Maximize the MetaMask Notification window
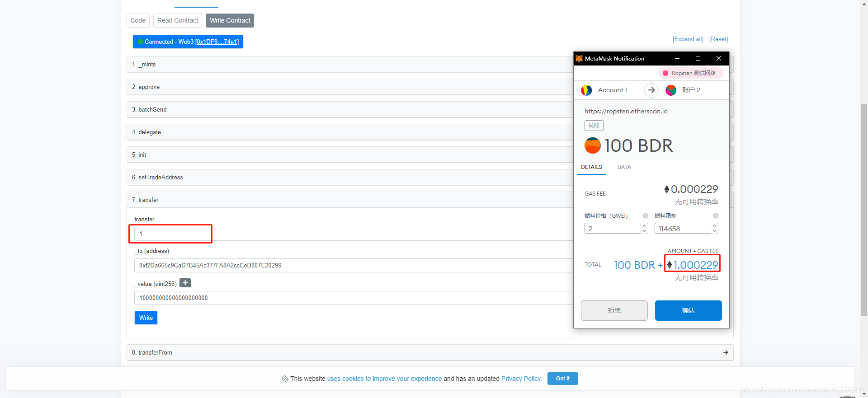Image resolution: width=868 pixels, height=398 pixels. click(x=698, y=58)
